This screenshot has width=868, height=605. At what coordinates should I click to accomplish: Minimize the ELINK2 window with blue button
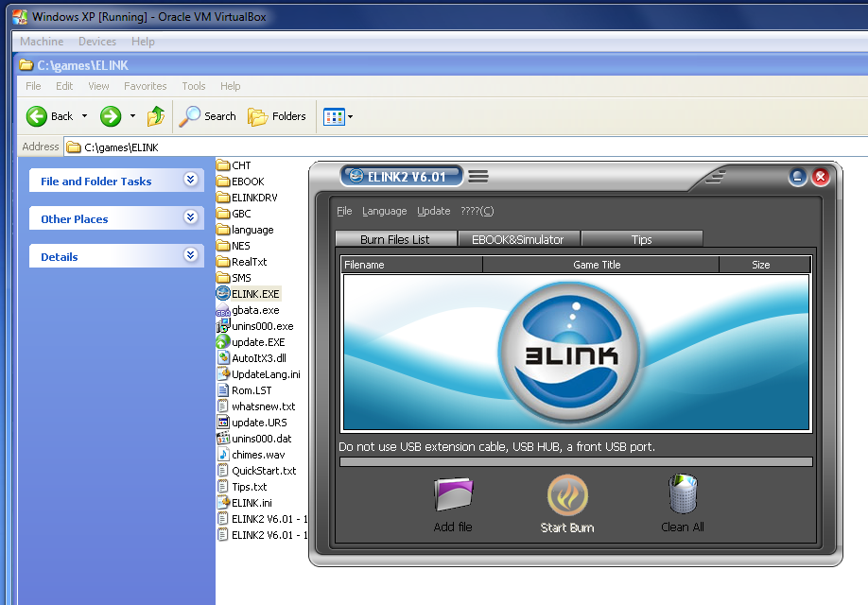click(798, 177)
